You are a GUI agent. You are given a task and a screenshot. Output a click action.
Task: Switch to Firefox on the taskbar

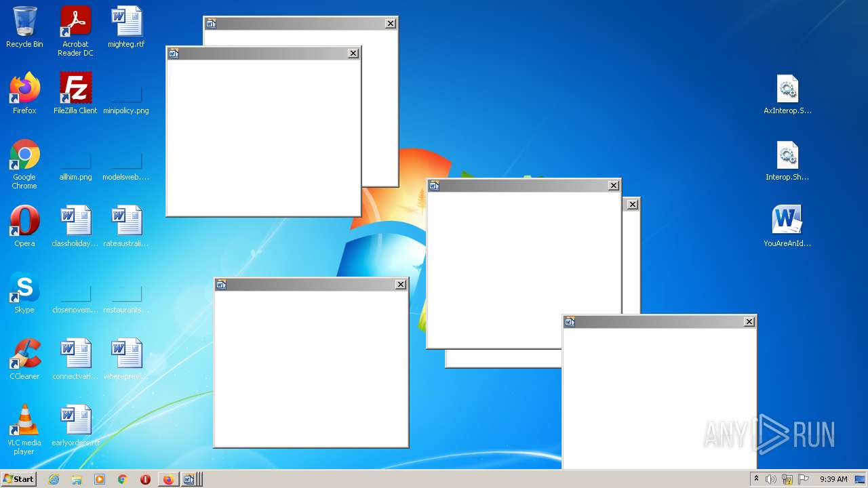[168, 479]
